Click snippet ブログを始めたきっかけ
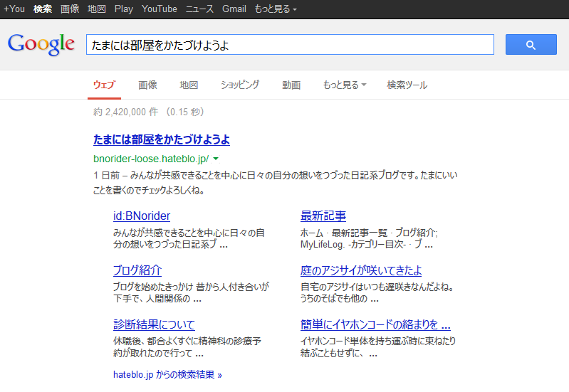 [191, 292]
